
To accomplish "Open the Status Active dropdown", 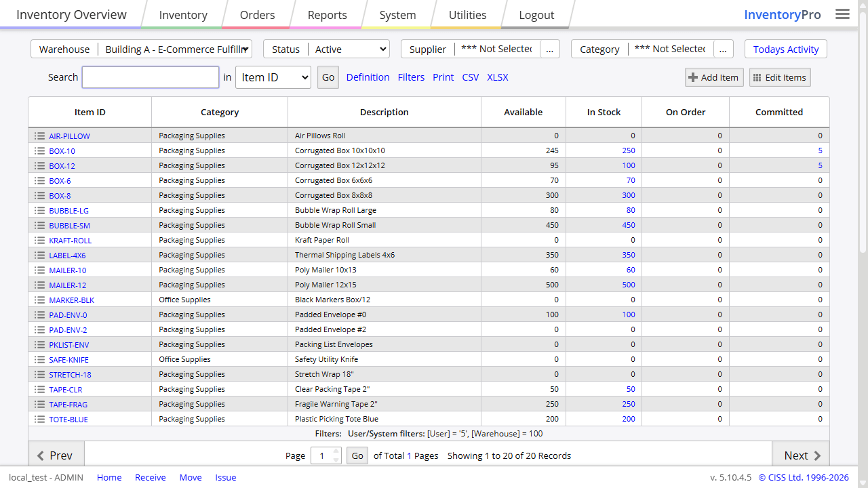I will click(349, 49).
